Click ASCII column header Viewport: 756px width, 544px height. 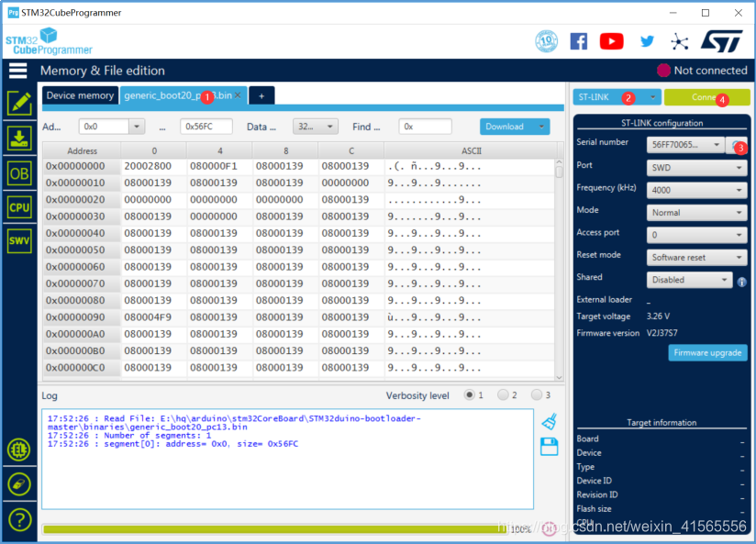click(471, 151)
